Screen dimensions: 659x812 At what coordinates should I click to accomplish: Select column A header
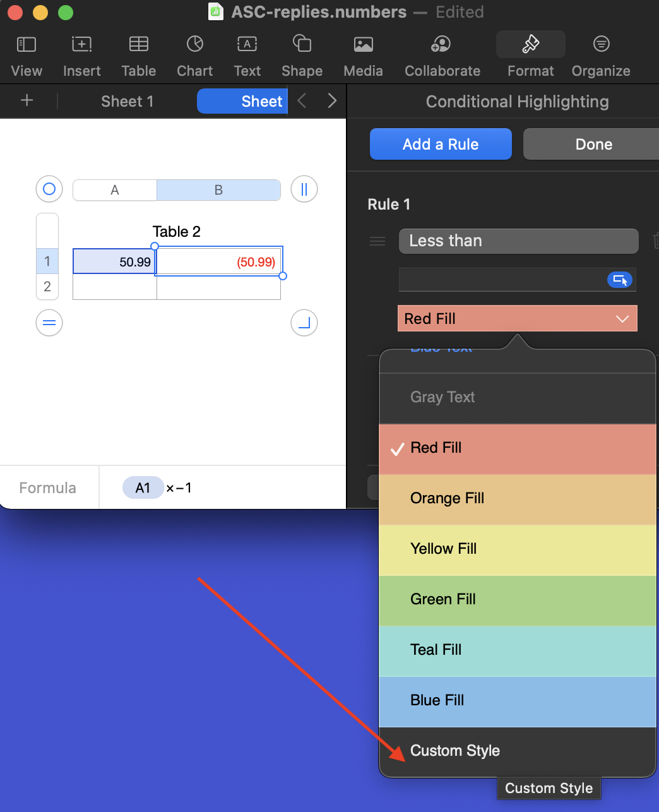click(x=115, y=190)
